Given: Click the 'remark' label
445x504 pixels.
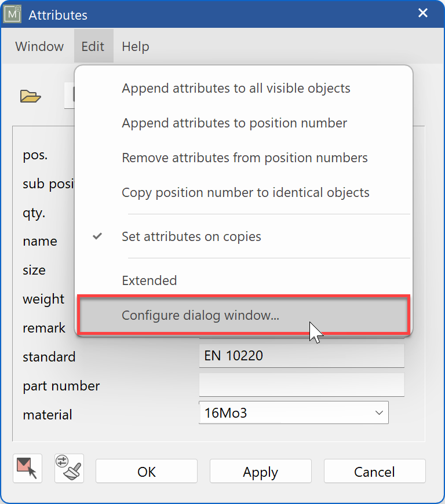Looking at the screenshot, I should 44,328.
